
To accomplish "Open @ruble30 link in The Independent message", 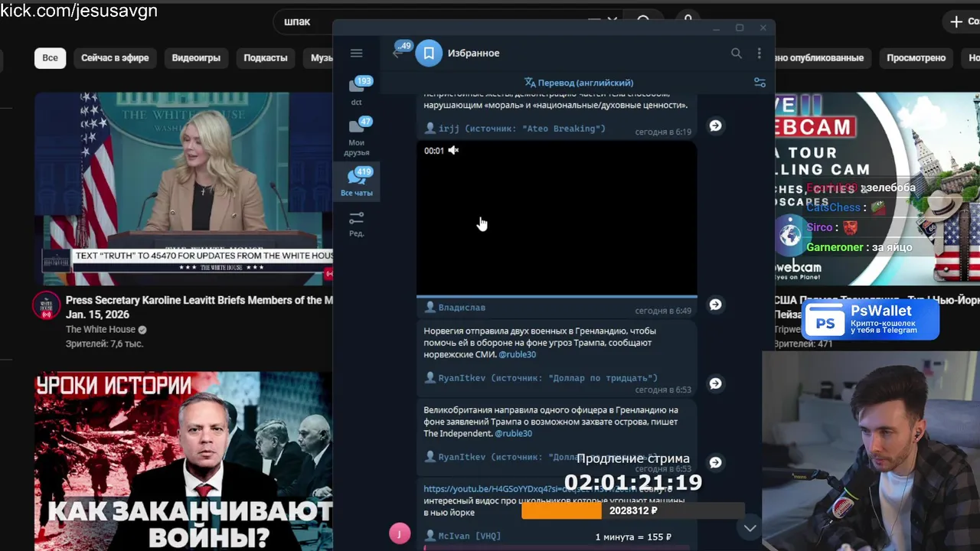I will (513, 433).
